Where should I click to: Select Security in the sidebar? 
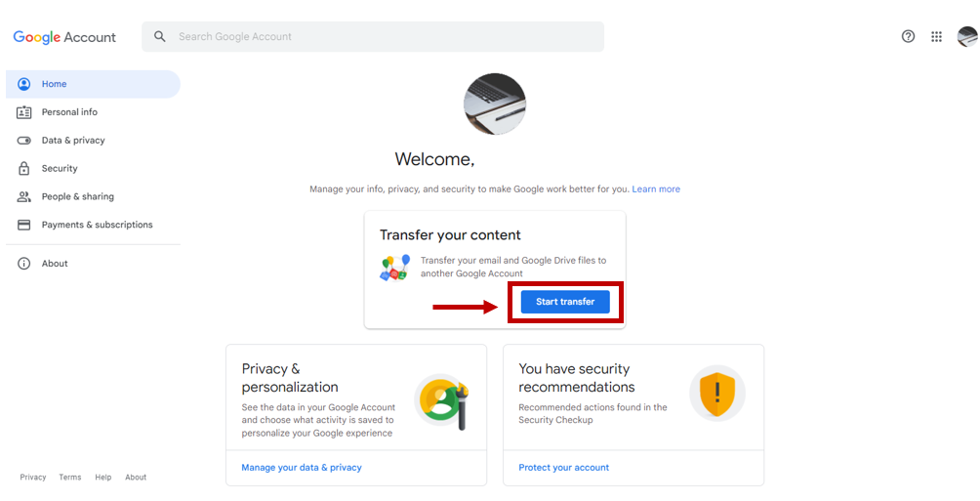60,169
